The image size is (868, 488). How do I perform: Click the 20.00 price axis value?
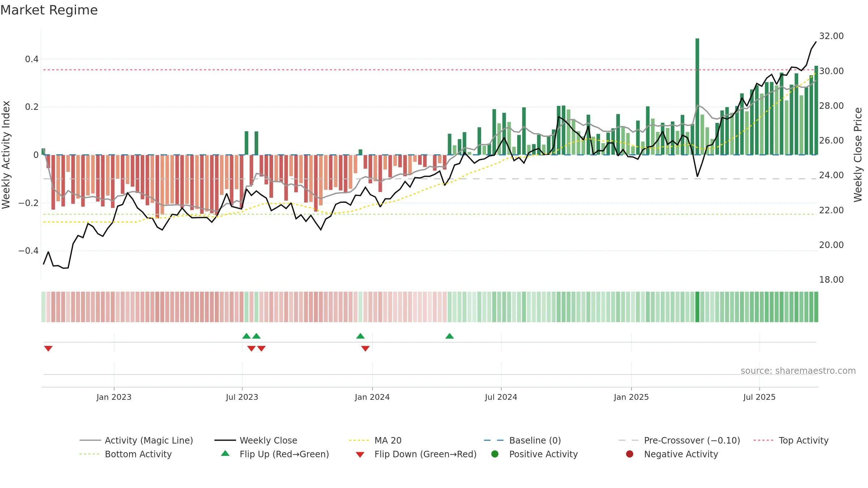[x=831, y=245]
